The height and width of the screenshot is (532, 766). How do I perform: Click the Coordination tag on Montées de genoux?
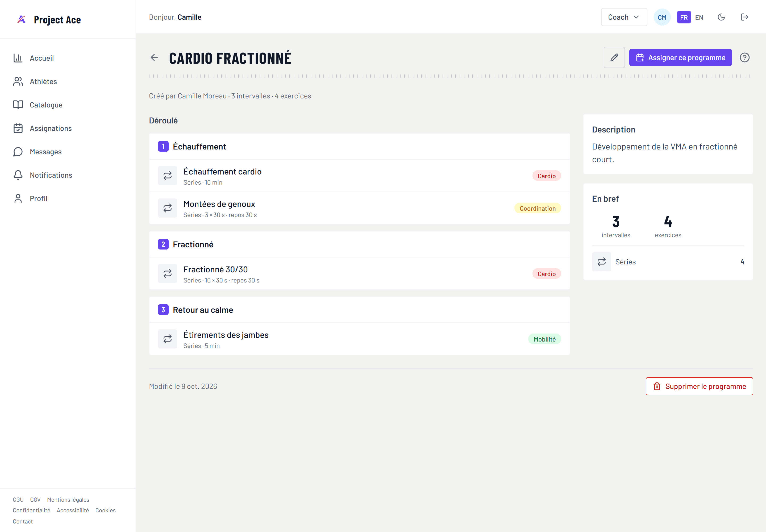[537, 208]
